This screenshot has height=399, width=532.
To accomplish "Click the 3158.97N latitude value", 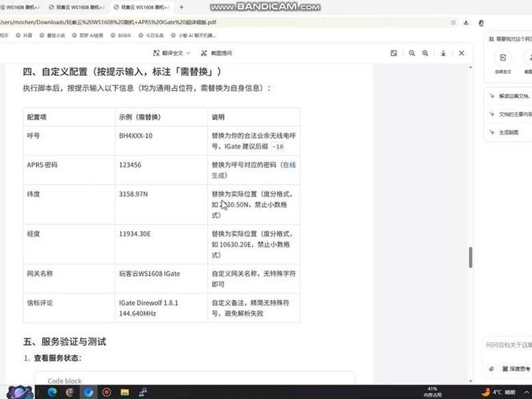I will coord(134,194).
